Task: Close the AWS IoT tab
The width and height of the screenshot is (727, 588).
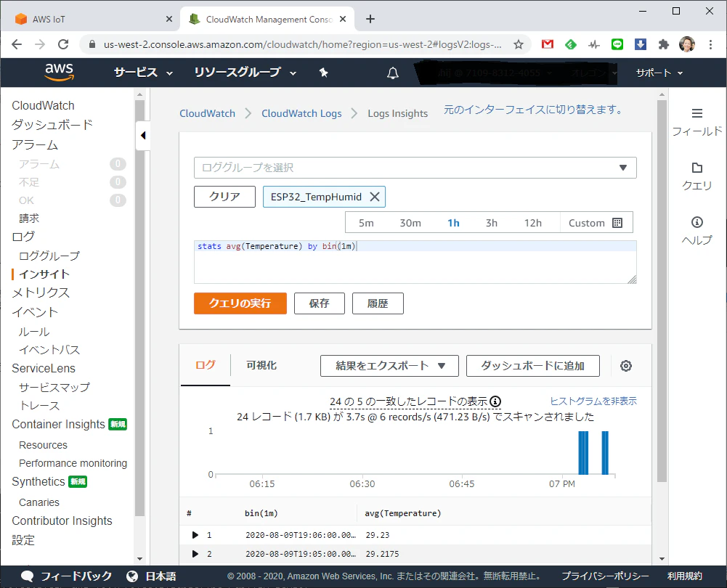Action: pos(168,19)
